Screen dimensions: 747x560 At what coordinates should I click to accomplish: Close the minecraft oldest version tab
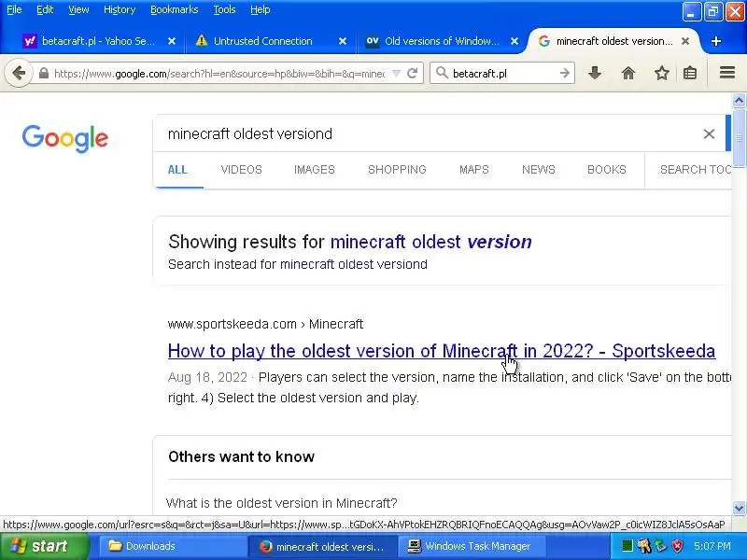pyautogui.click(x=685, y=41)
